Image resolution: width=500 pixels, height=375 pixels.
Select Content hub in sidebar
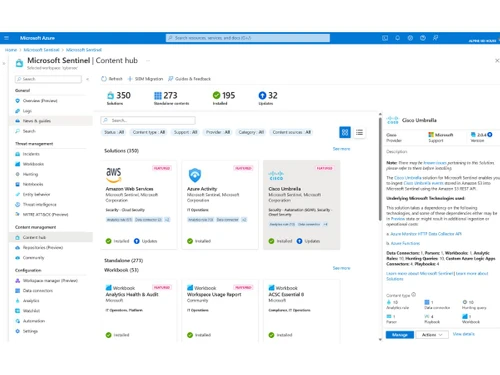(x=51, y=237)
